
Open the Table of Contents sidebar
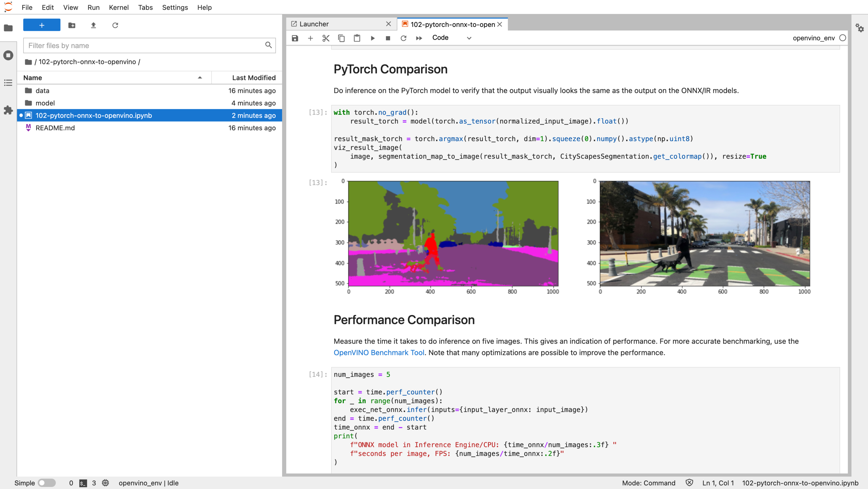8,83
